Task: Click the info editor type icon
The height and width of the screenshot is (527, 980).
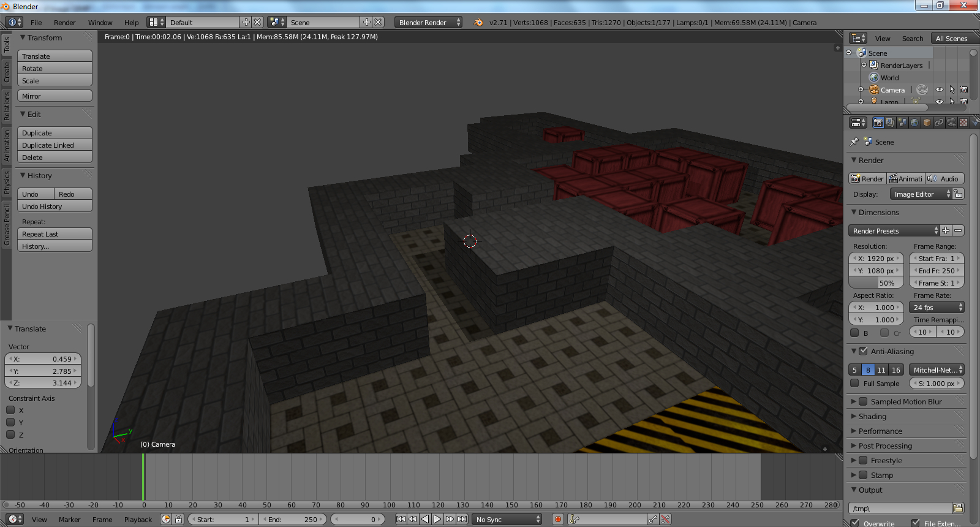Action: pyautogui.click(x=13, y=22)
